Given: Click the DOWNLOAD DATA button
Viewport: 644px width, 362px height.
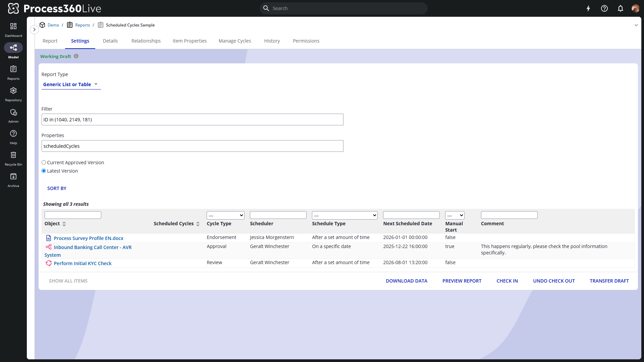Looking at the screenshot, I should [x=407, y=281].
